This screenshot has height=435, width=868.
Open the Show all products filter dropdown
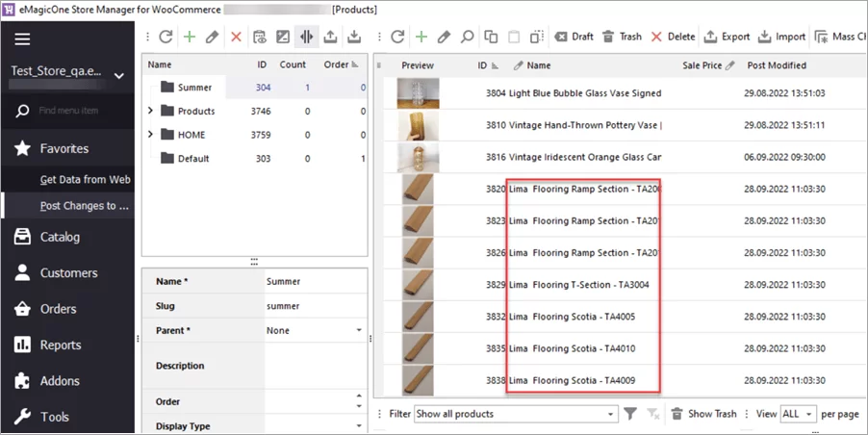coord(612,414)
